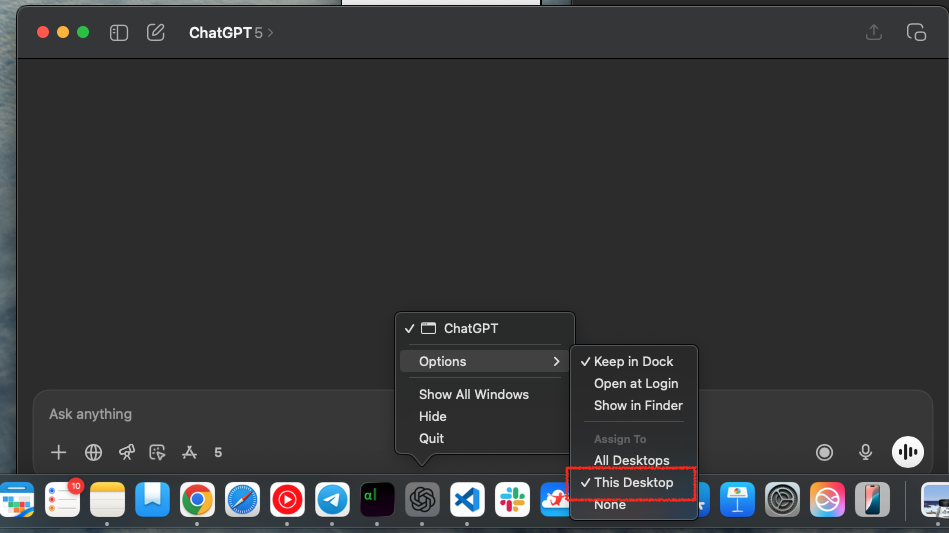Quit ChatGPT from the Dock menu
The image size is (949, 533).
[485, 439]
